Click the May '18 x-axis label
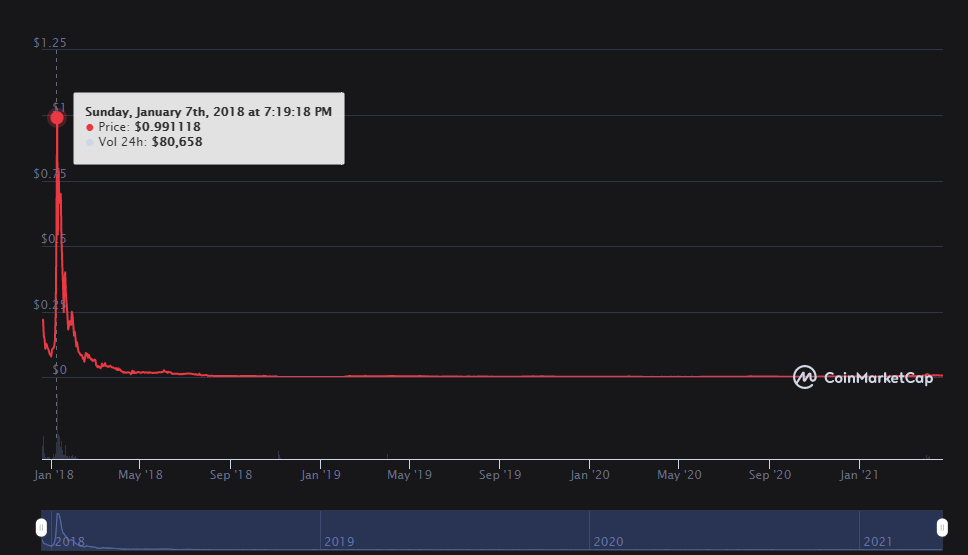The image size is (968, 555). point(140,475)
